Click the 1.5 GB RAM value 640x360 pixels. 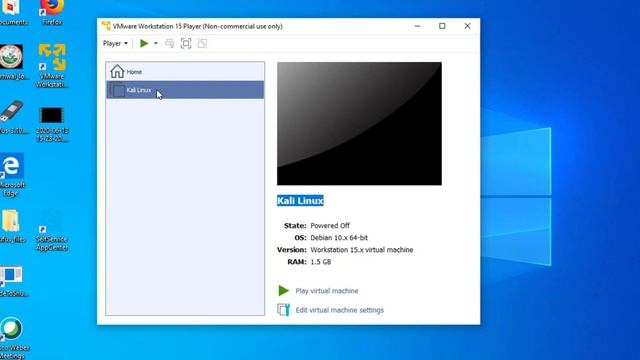click(320, 262)
